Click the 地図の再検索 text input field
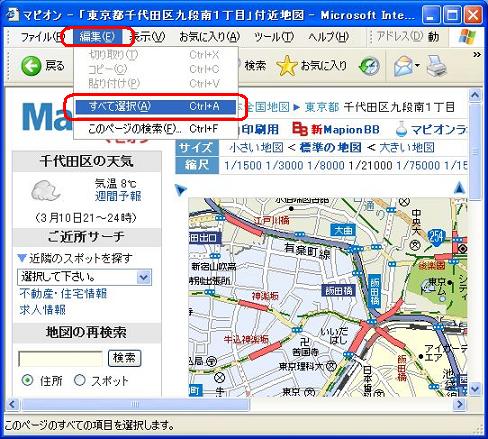Screen dimensions: 488x439 tap(60, 359)
